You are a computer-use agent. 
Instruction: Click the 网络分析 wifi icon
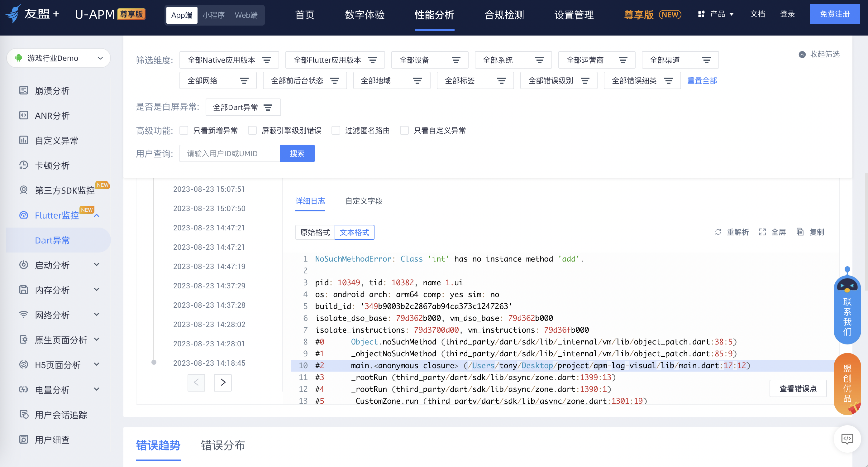[24, 315]
